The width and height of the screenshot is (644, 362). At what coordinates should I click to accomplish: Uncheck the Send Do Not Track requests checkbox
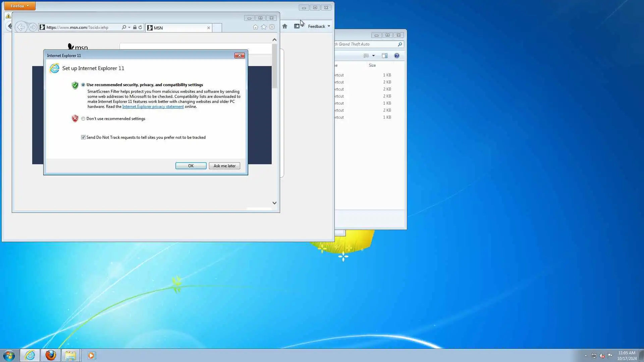(x=83, y=137)
